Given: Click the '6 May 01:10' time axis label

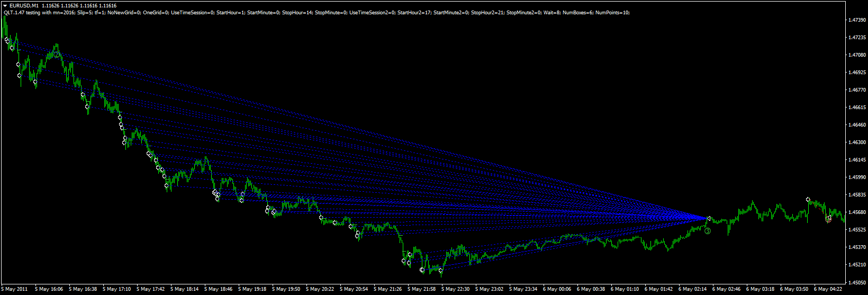Looking at the screenshot, I should 625,289.
